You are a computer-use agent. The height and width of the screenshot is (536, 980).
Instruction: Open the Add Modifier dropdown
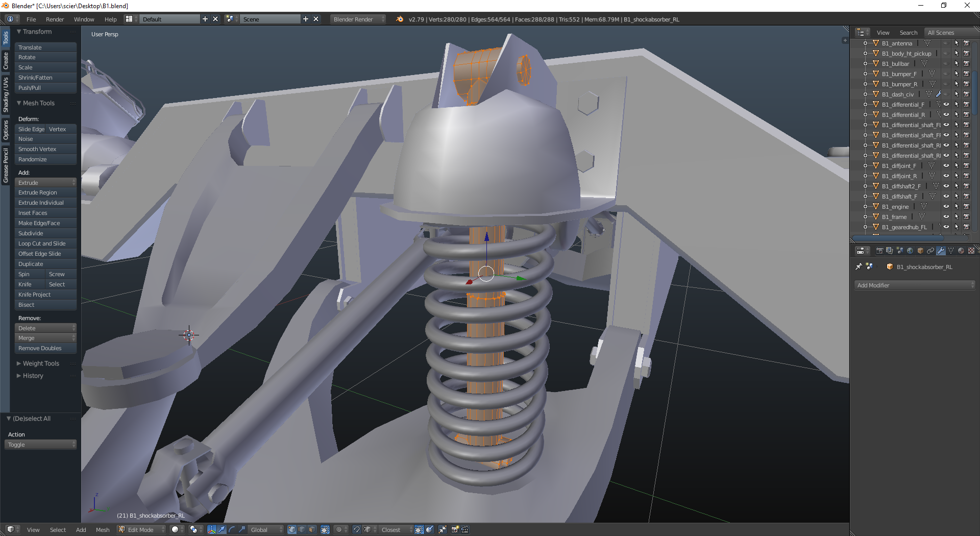tap(915, 285)
